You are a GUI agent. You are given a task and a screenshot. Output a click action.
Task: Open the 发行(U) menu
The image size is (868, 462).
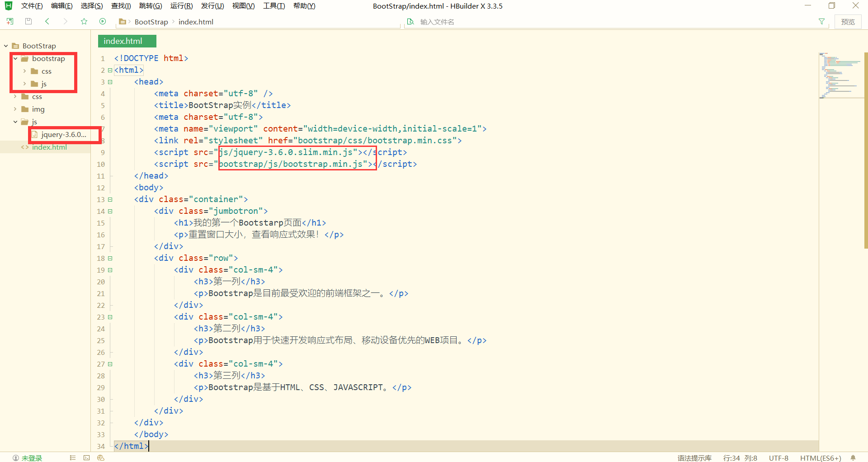[x=212, y=6]
